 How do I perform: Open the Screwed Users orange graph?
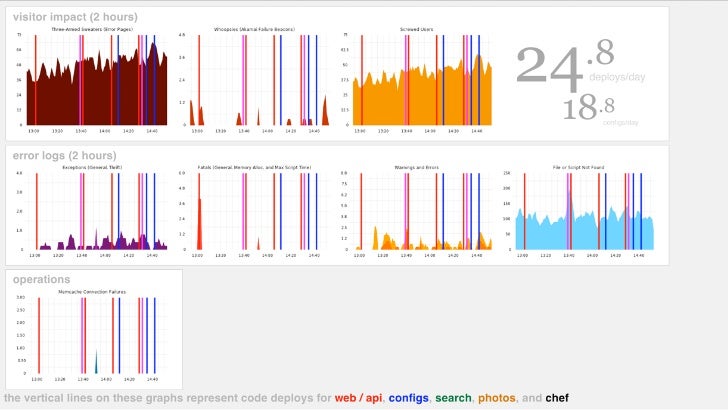pos(416,80)
